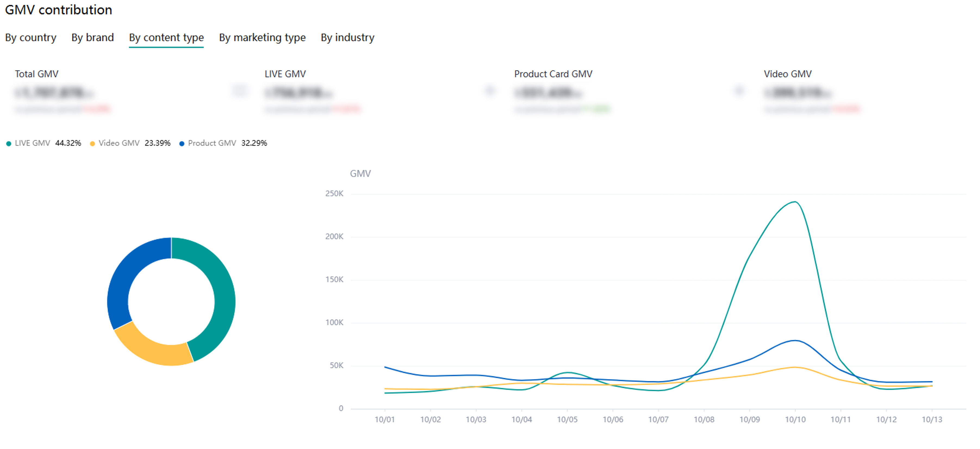Viewport: 980px width, 449px height.
Task: Click the 10/10 date on the x-axis
Action: click(795, 419)
